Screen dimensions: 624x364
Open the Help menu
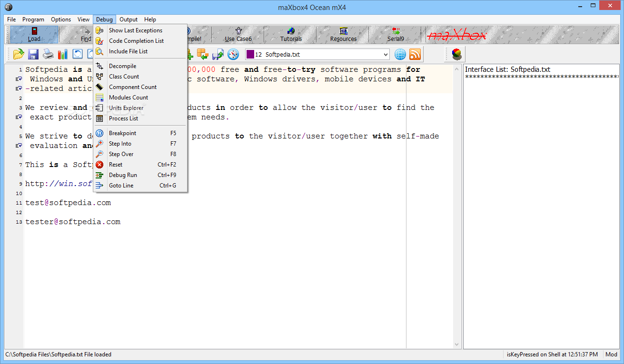[150, 20]
